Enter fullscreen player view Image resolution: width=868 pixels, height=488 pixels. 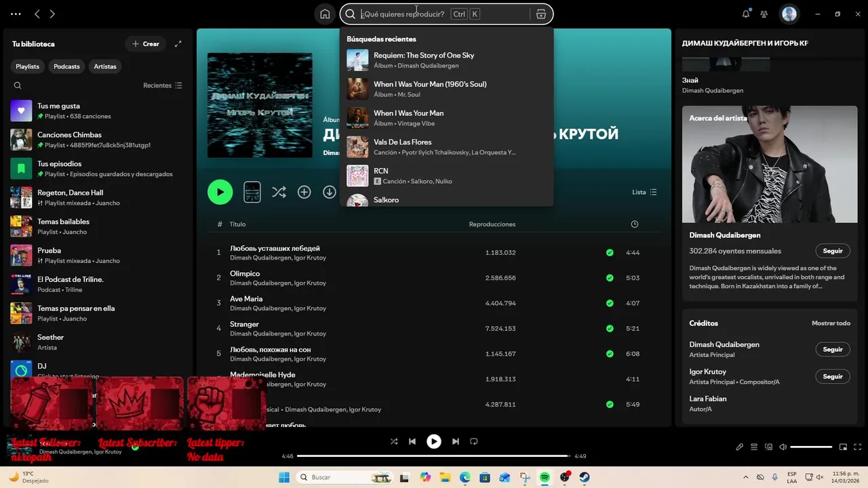(858, 447)
